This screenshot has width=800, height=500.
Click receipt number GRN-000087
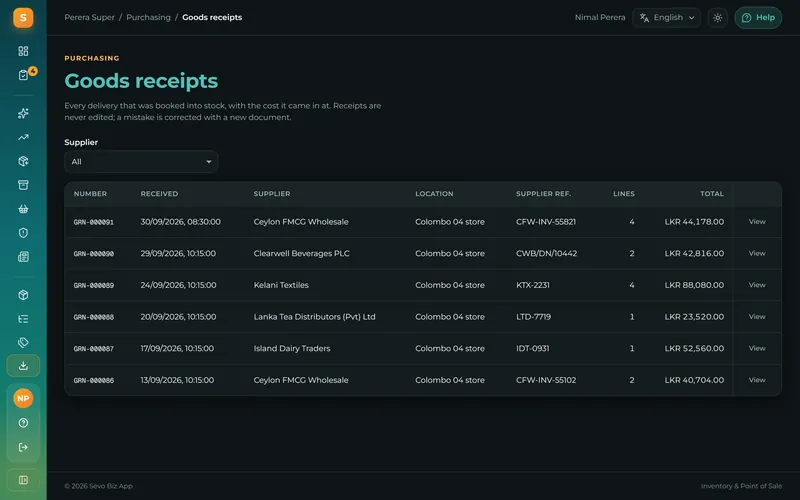click(x=94, y=349)
